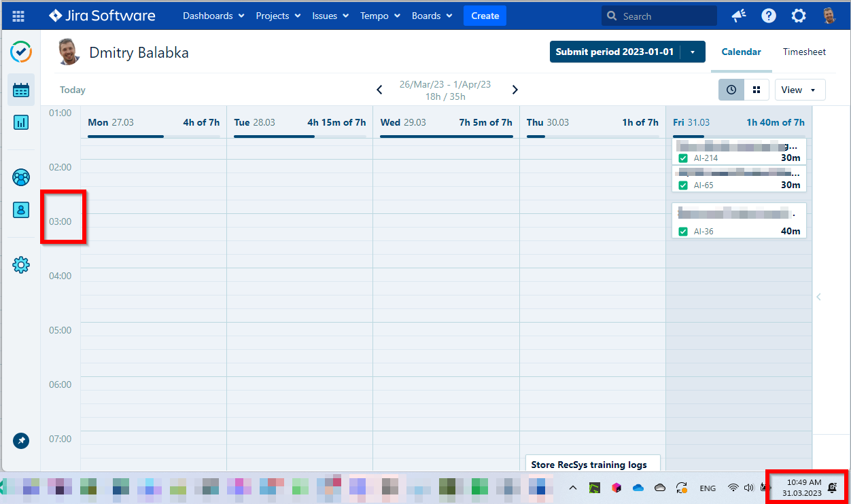Open the app switcher grid icon

pos(18,16)
